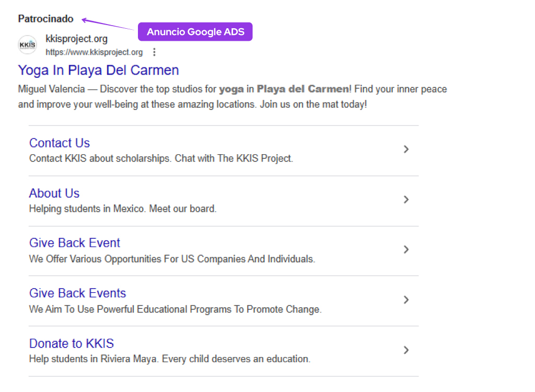Open the Yoga In Playa Del Carmen headline
This screenshot has height=392, width=535.
(98, 71)
